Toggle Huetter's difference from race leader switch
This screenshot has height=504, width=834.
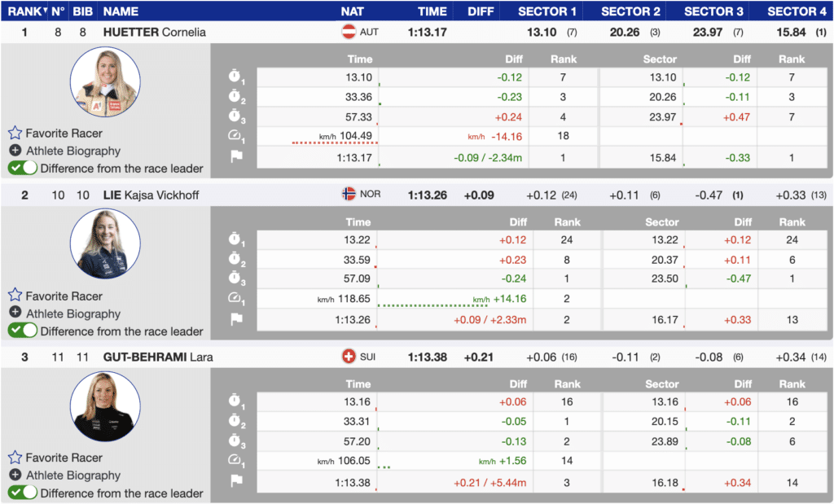coord(23,169)
